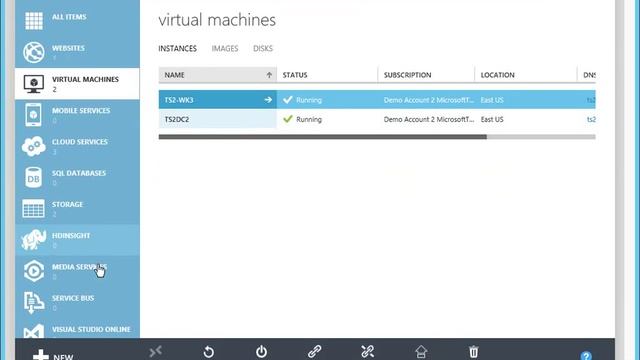Switch to the Instances tab
Image resolution: width=640 pixels, height=360 pixels.
click(x=178, y=49)
